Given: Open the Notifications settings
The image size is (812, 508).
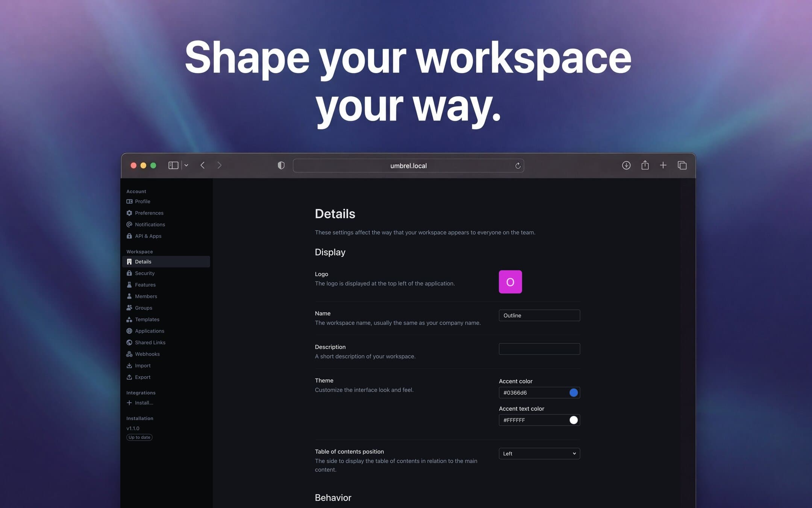Looking at the screenshot, I should click(x=150, y=224).
